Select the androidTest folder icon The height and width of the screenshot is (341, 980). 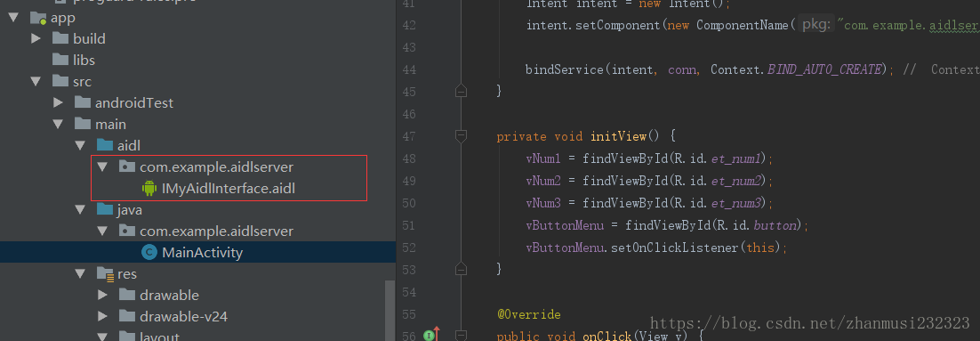click(x=83, y=102)
